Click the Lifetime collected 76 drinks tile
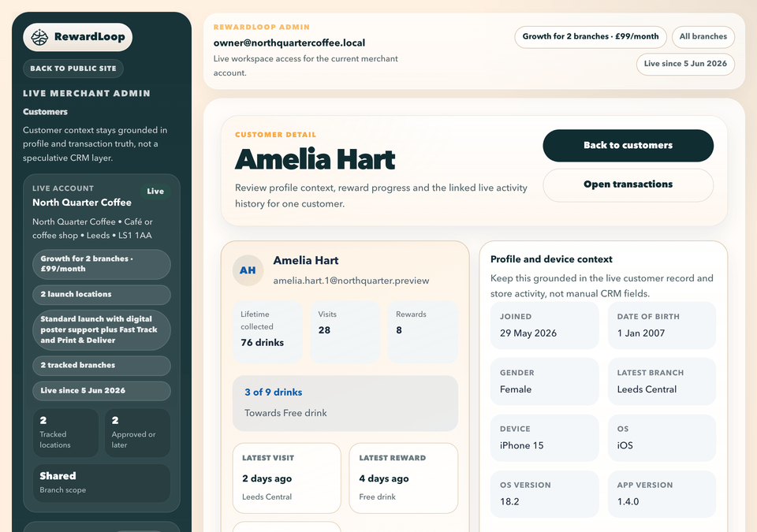The image size is (757, 532). pyautogui.click(x=267, y=331)
